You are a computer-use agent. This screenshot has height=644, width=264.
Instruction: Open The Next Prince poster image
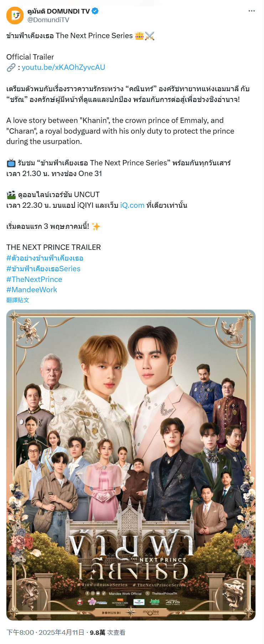pyautogui.click(x=131, y=465)
